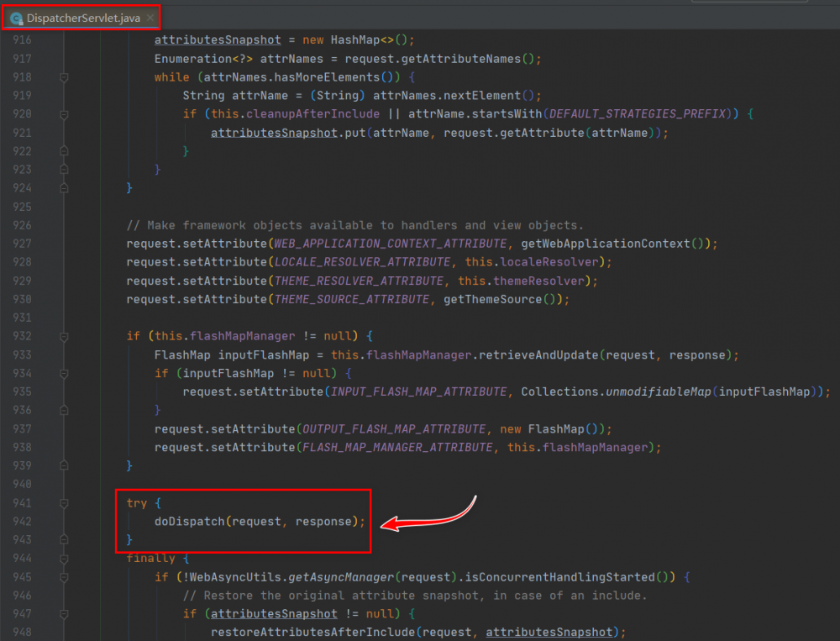Click line number 948 in the gutter

coord(22,632)
